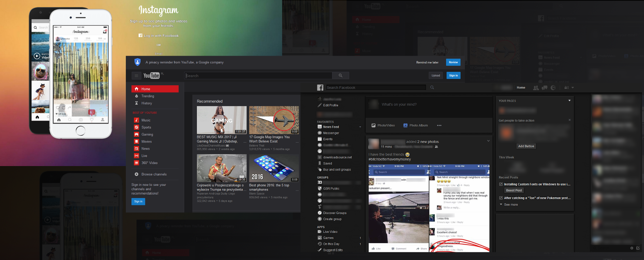Click Add Button on Facebook page panel
644x260 pixels.
pos(526,146)
